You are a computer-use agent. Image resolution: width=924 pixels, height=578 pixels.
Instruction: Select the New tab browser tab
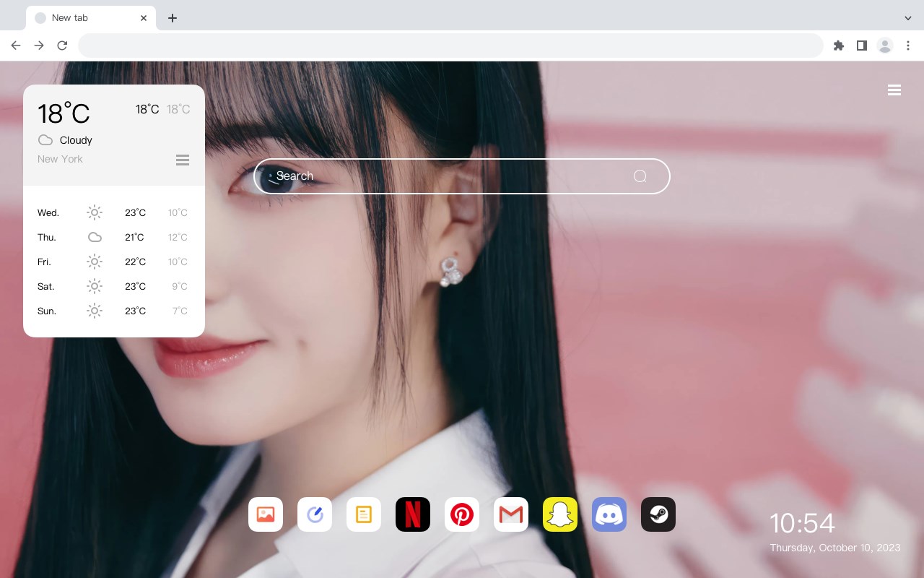pos(91,18)
